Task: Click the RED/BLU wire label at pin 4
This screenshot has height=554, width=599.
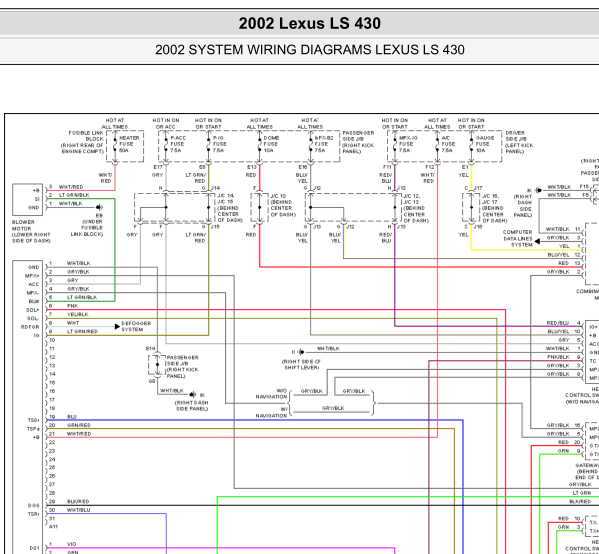Action: click(x=558, y=323)
